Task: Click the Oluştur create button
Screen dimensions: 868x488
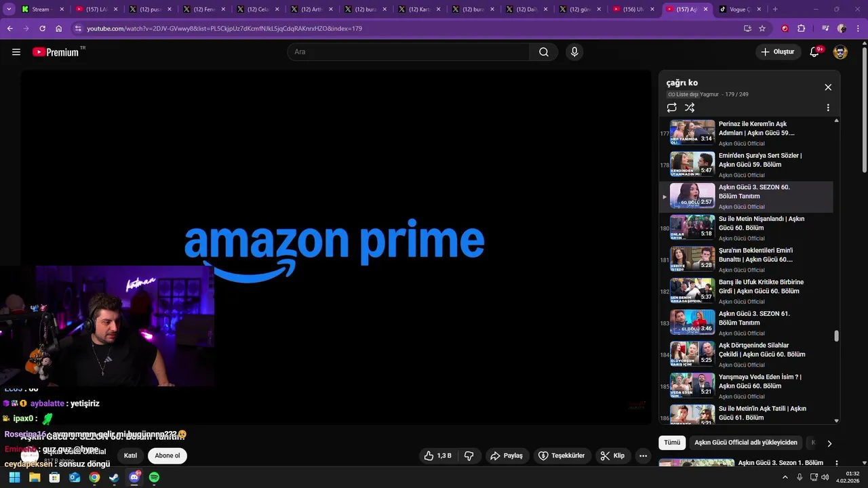Action: coord(778,52)
